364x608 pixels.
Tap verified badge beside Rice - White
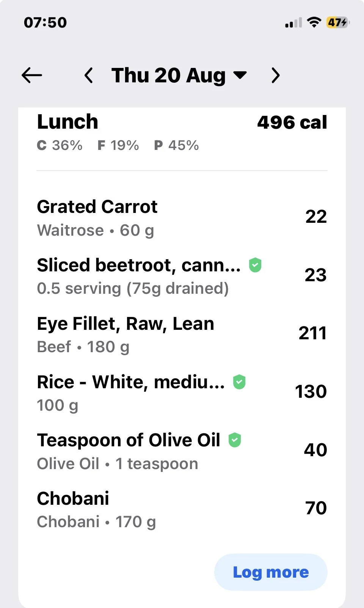tap(239, 381)
